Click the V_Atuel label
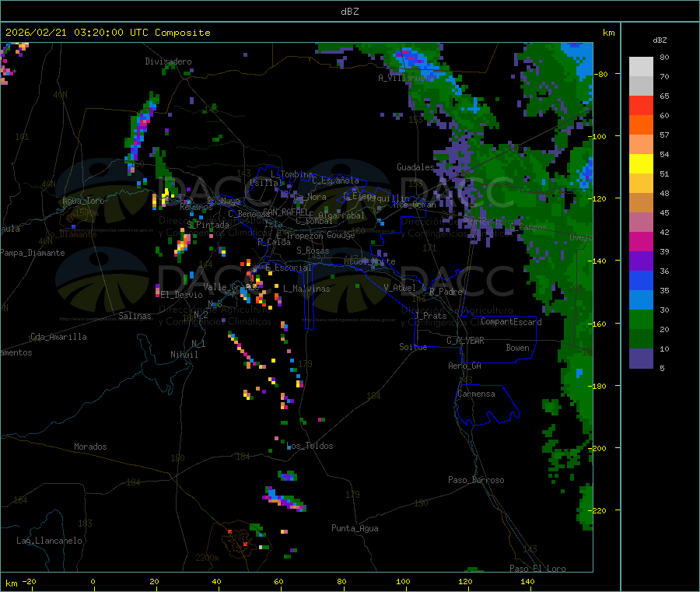The height and width of the screenshot is (592, 700). [x=400, y=288]
